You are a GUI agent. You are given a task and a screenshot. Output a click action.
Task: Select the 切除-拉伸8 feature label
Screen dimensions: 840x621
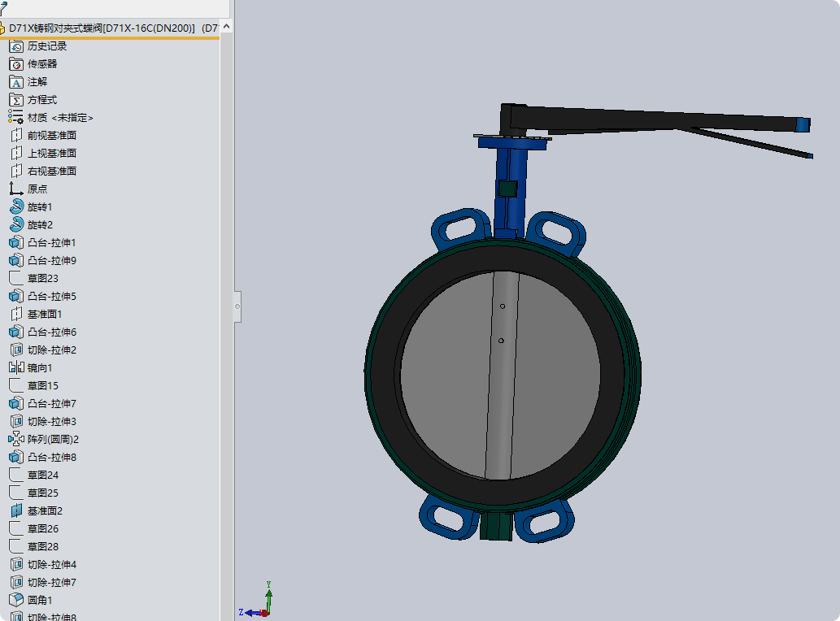(x=52, y=617)
